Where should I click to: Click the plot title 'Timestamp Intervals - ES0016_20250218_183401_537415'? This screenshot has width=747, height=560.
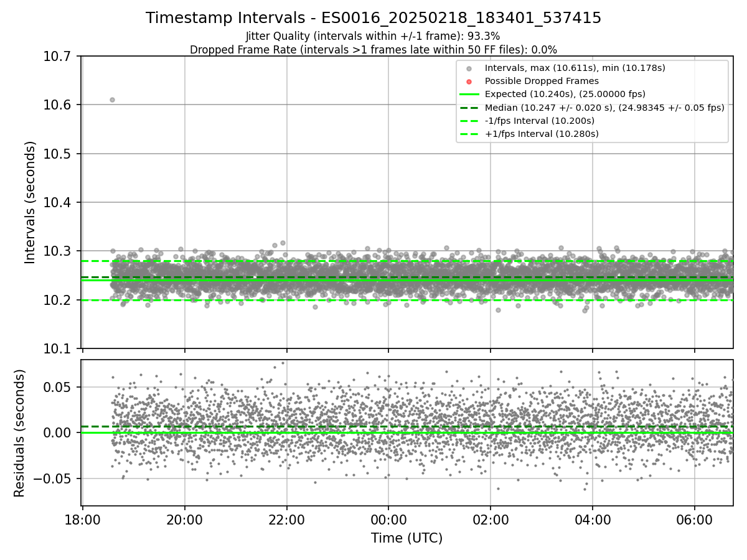[x=374, y=18]
